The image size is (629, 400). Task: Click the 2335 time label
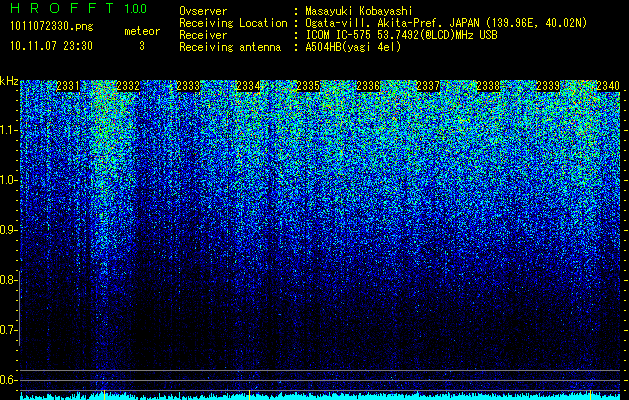tap(308, 86)
